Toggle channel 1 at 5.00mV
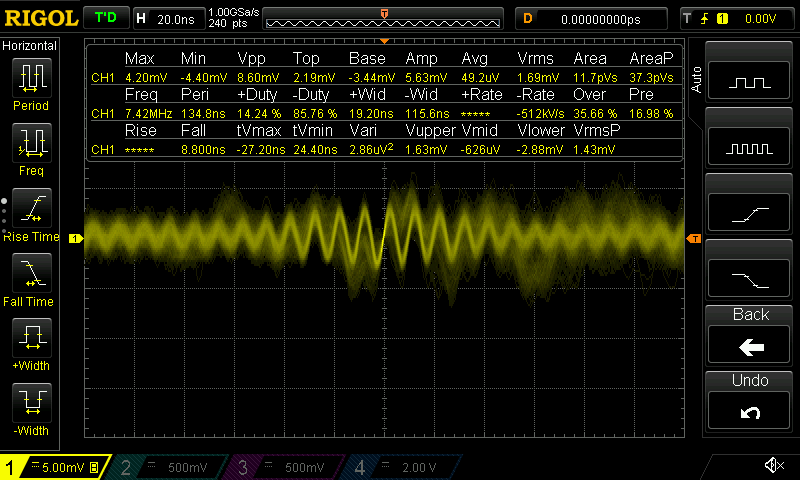800x480 pixels. (55, 467)
